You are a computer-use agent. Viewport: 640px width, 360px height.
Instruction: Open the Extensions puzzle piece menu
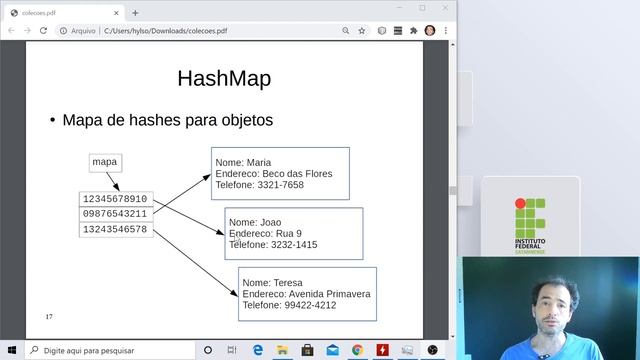tap(413, 31)
